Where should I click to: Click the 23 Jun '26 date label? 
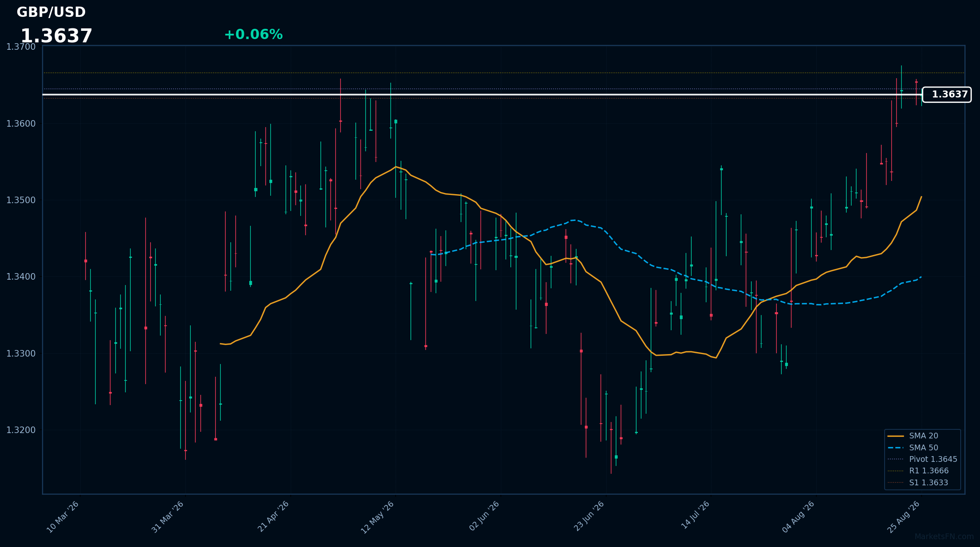click(589, 516)
